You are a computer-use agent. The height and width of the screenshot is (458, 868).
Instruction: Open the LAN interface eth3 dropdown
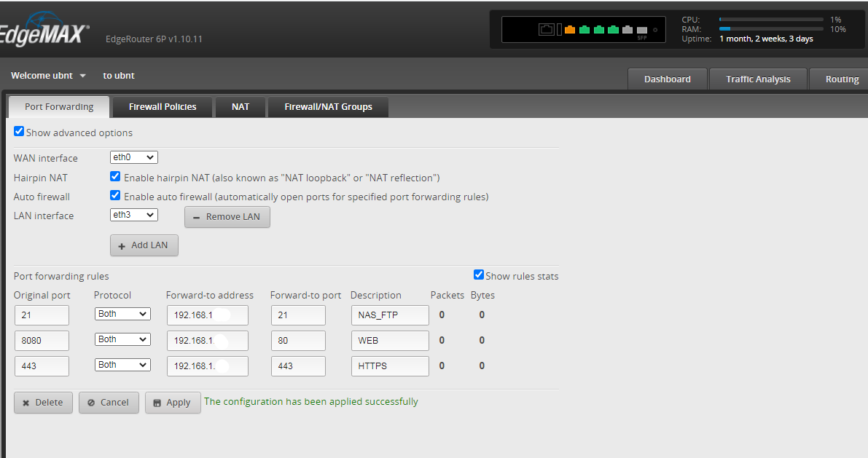[134, 216]
